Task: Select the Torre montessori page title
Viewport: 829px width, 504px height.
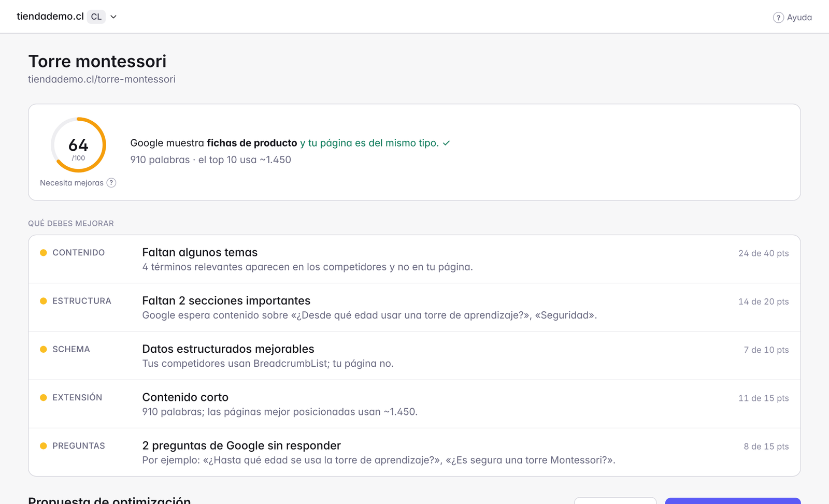Action: coord(97,61)
